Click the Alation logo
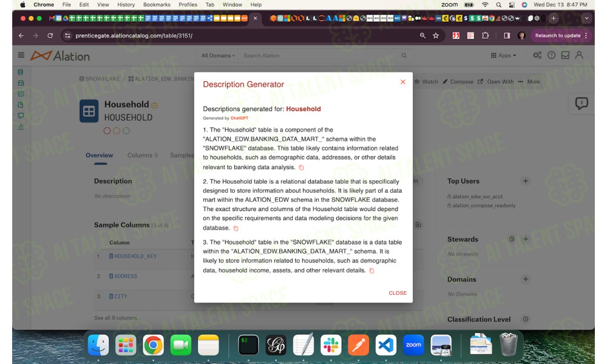This screenshot has width=607, height=364. (x=60, y=56)
